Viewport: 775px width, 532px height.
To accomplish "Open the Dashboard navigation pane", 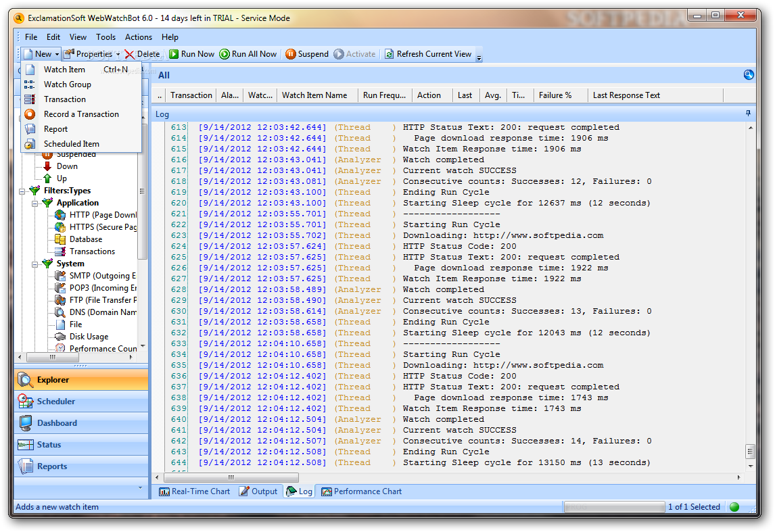I will 81,423.
